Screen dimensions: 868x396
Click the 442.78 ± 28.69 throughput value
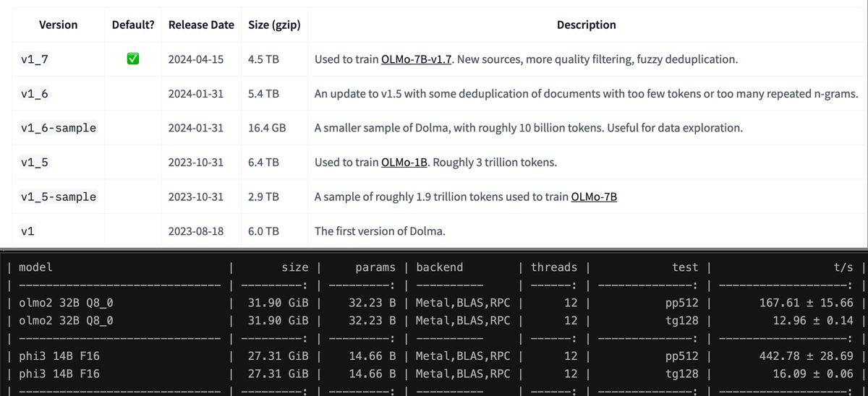(x=807, y=356)
